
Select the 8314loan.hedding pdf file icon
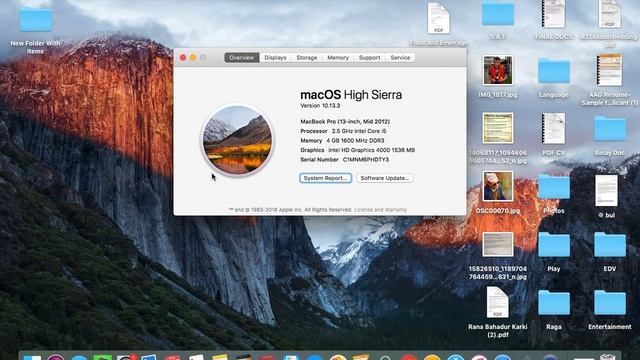click(x=609, y=13)
